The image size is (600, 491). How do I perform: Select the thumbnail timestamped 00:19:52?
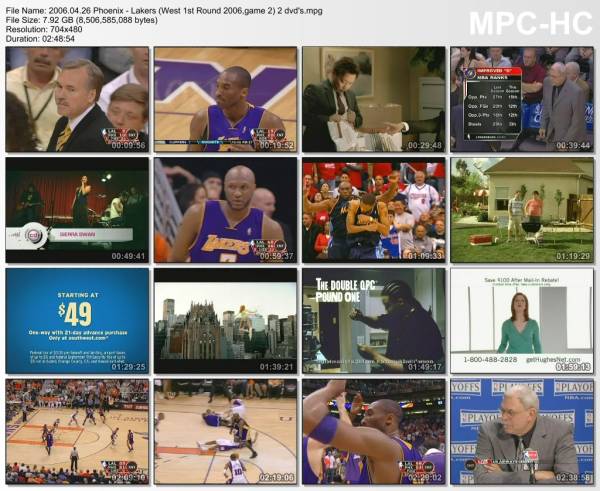click(x=225, y=99)
